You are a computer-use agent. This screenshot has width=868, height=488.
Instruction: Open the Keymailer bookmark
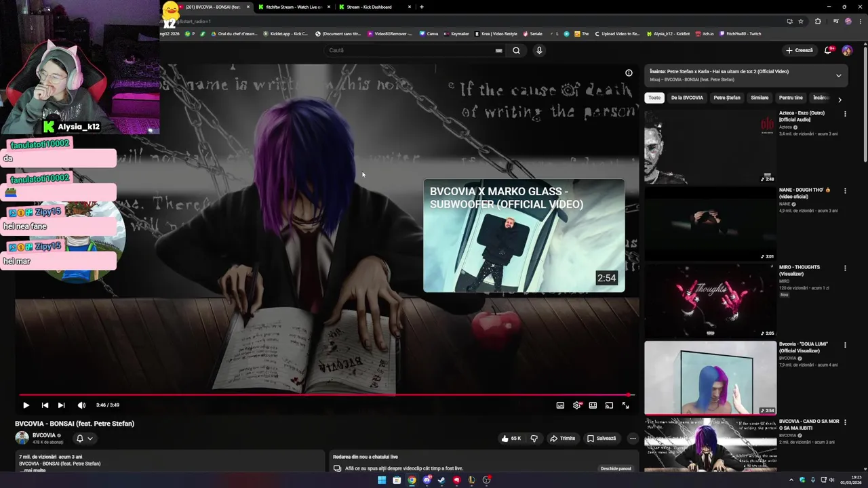pos(456,33)
